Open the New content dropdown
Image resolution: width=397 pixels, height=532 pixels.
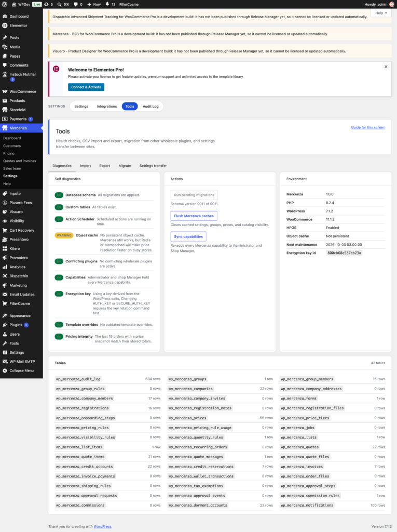tap(94, 4)
